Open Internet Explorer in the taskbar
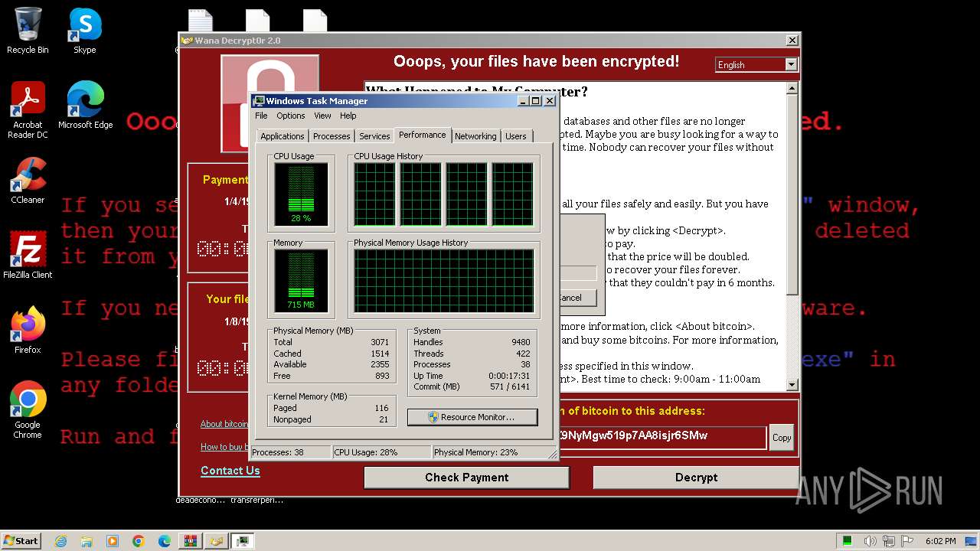The width and height of the screenshot is (980, 551). (61, 541)
